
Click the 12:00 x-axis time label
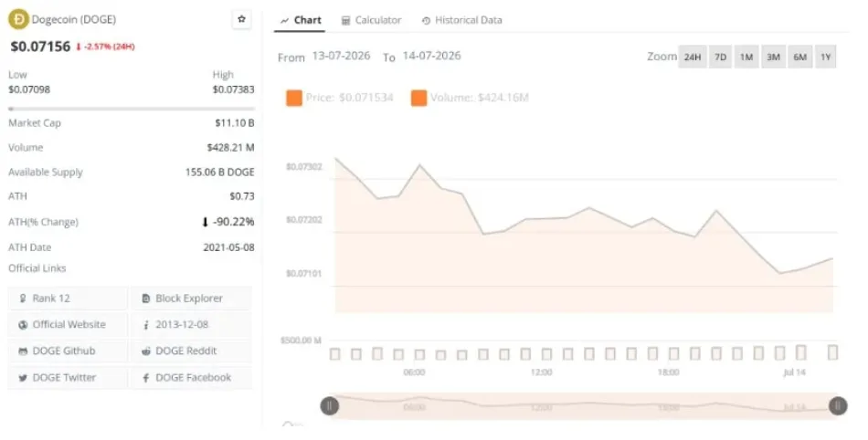(541, 372)
